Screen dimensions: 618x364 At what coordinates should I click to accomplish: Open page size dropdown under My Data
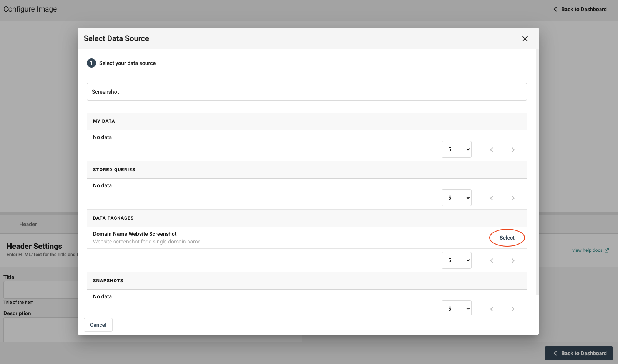click(x=456, y=150)
